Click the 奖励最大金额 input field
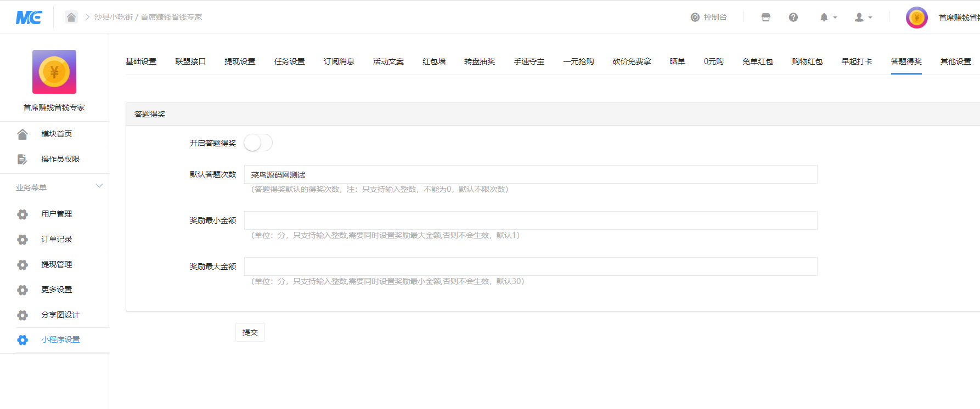Image resolution: width=980 pixels, height=409 pixels. click(x=531, y=266)
